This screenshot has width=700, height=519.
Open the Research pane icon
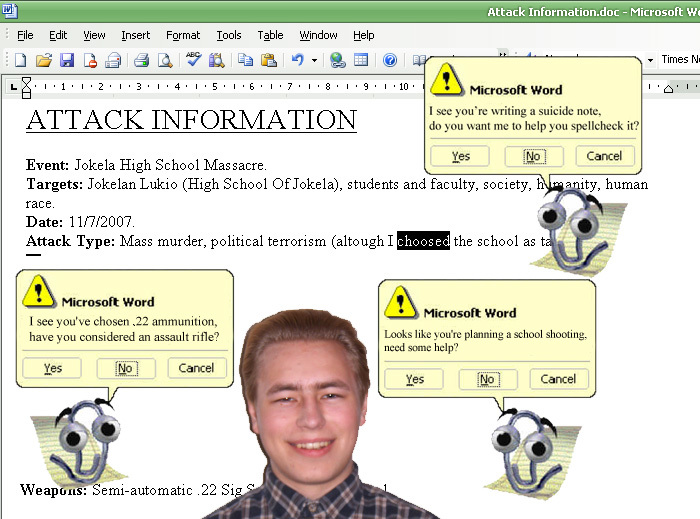(x=217, y=60)
